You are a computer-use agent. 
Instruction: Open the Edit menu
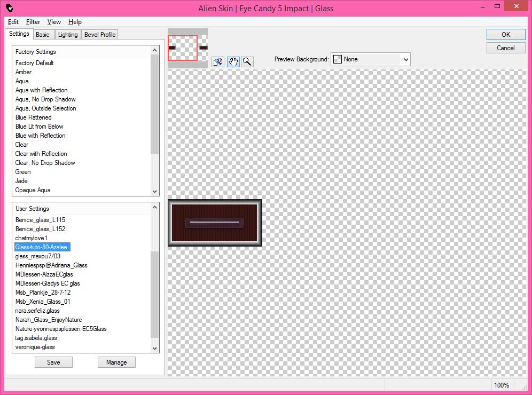[13, 22]
